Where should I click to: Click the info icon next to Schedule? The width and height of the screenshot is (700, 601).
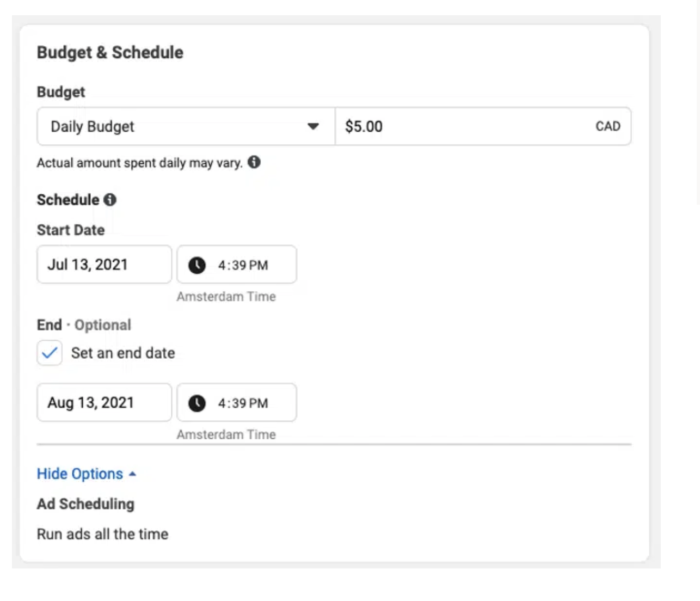point(110,200)
